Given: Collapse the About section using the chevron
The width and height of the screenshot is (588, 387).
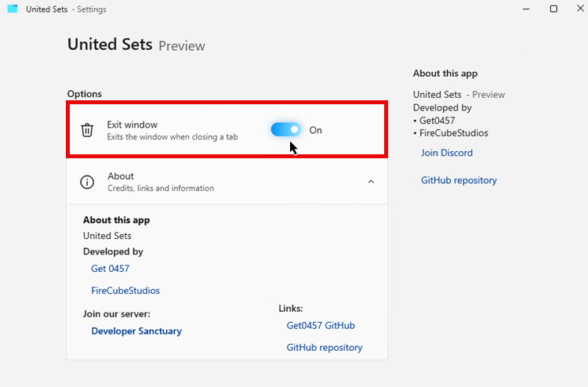Looking at the screenshot, I should (371, 182).
